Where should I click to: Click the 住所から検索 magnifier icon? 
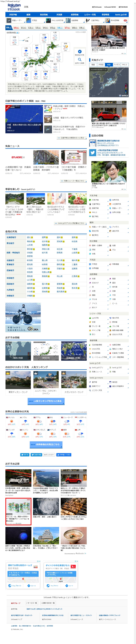[80, 59]
